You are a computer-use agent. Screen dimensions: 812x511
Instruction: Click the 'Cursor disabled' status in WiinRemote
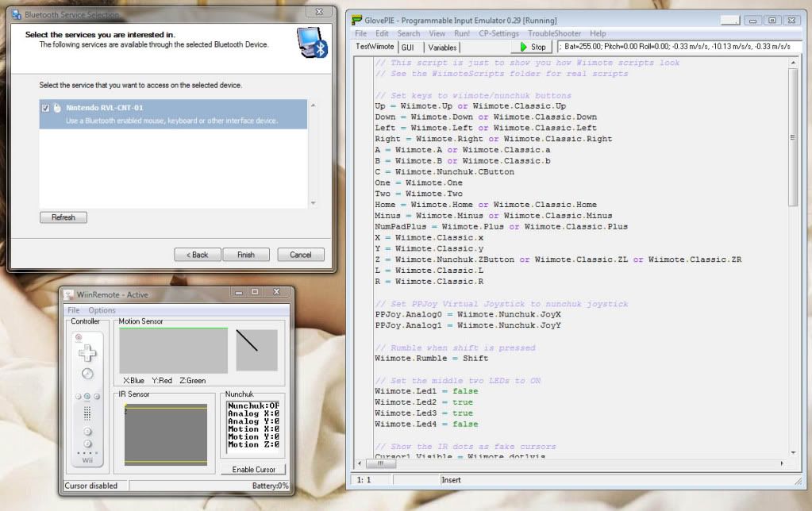click(91, 486)
